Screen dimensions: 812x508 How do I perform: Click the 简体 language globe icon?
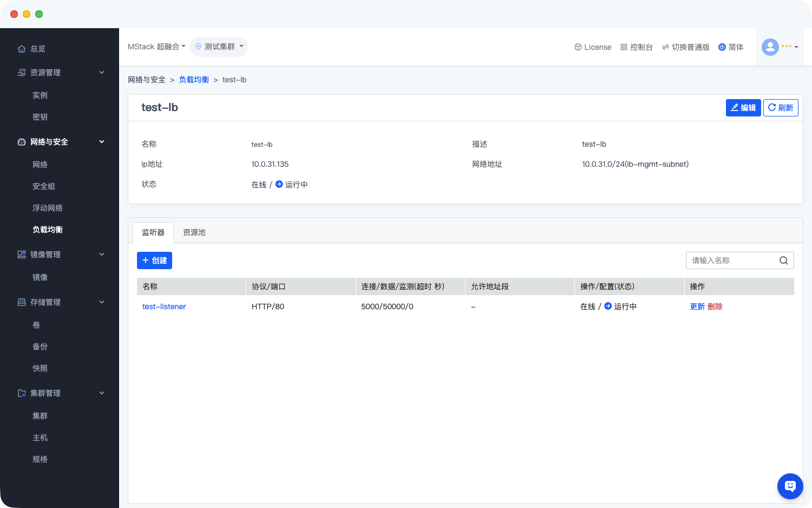[722, 47]
